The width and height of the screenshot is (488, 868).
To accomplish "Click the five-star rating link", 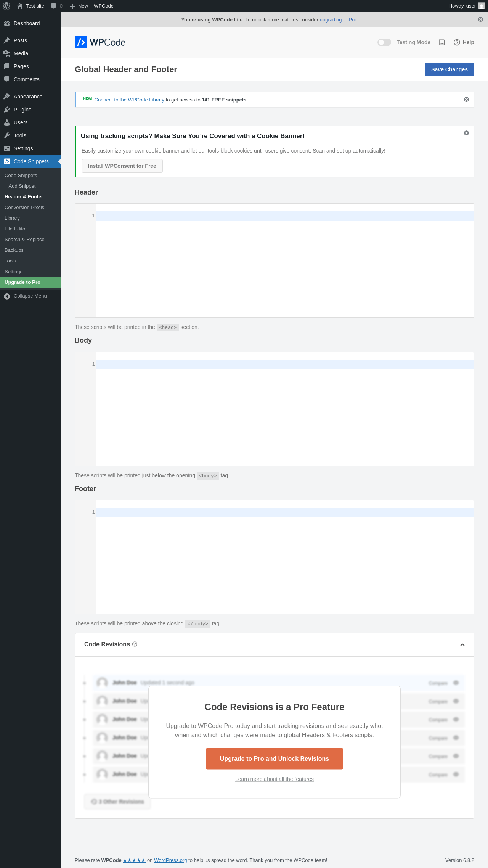I will coord(134,860).
